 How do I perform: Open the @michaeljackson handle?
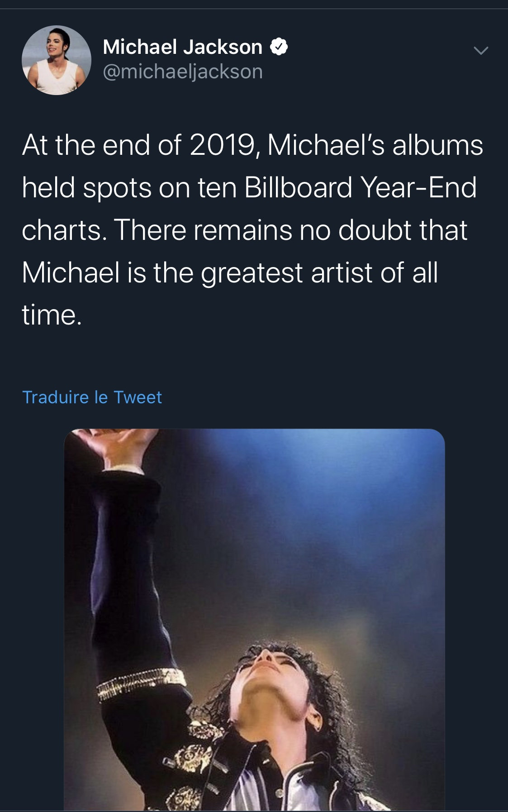[x=182, y=72]
